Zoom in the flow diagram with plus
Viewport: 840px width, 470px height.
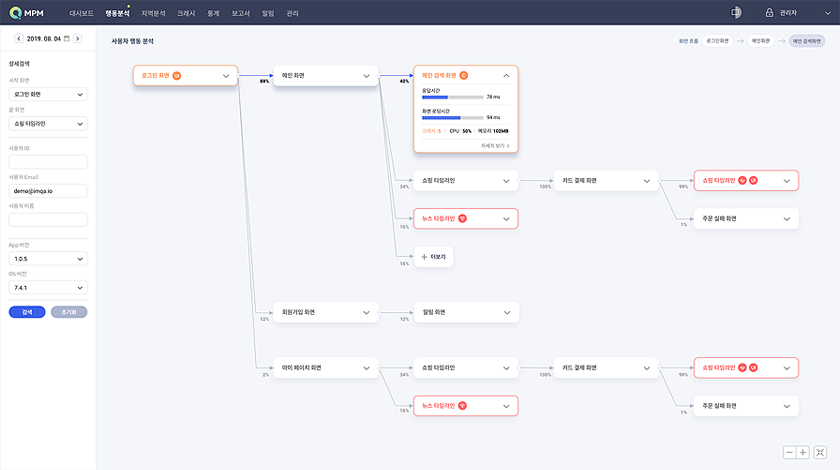point(803,452)
